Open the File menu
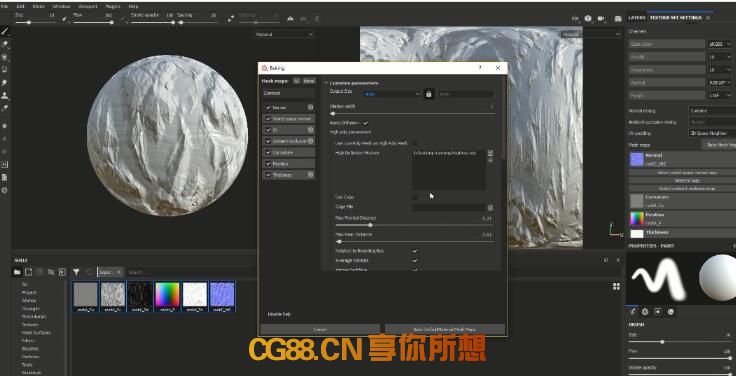The image size is (736, 376). (x=4, y=7)
